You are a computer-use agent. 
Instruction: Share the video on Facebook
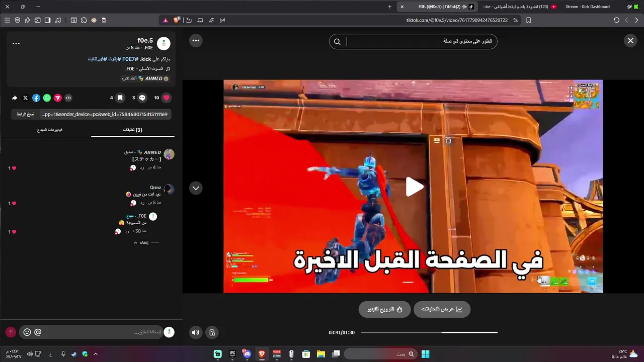click(36, 98)
